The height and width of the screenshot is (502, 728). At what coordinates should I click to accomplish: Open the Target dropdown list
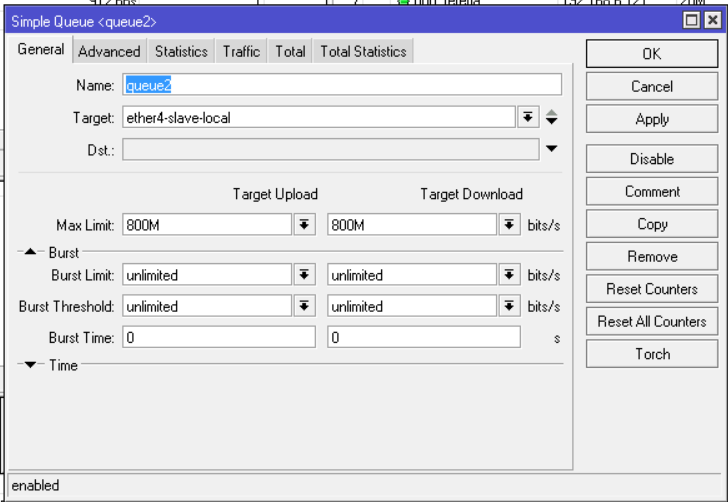click(x=527, y=117)
